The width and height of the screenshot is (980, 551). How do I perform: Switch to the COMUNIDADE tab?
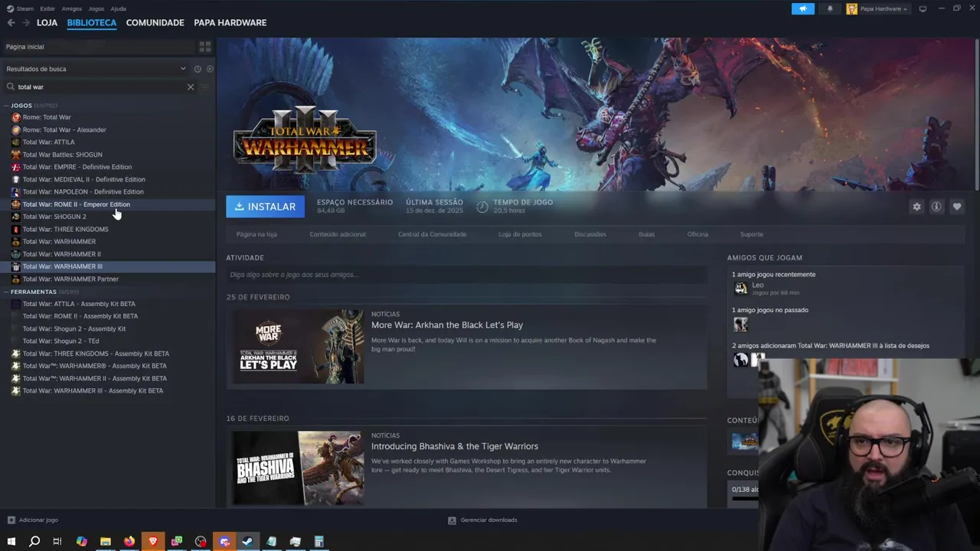155,23
